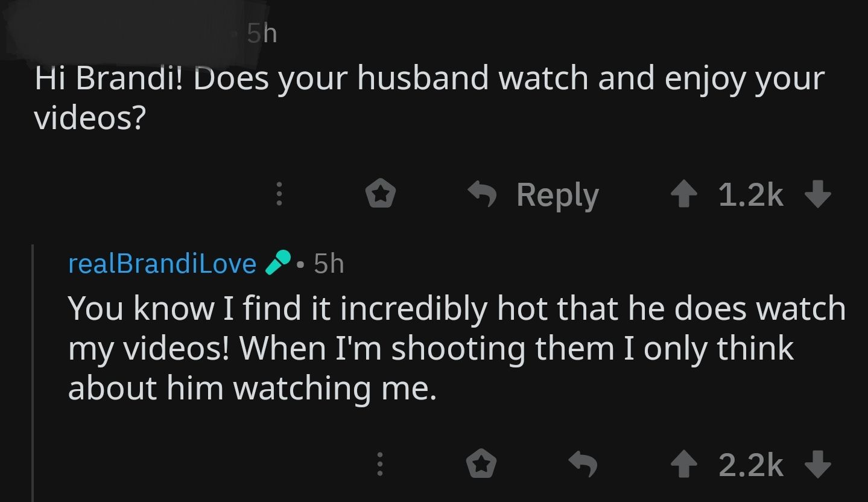
Task: Open the options menu on the husband question comment
Action: 278,195
